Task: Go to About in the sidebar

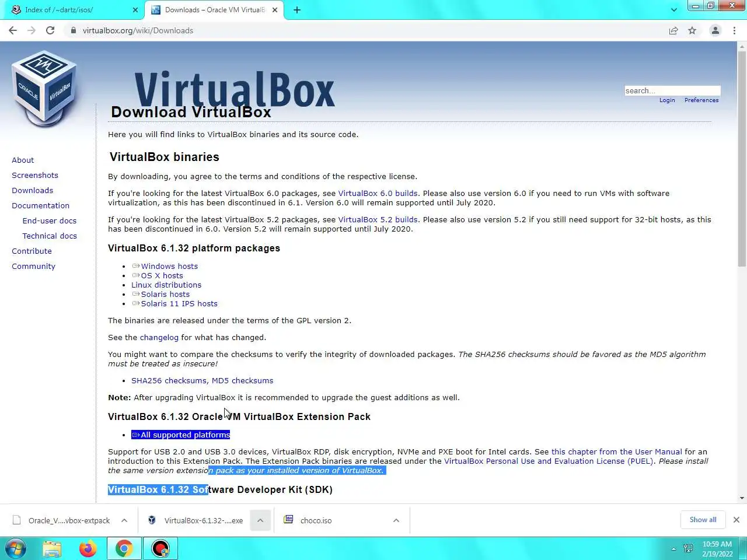Action: tap(23, 160)
